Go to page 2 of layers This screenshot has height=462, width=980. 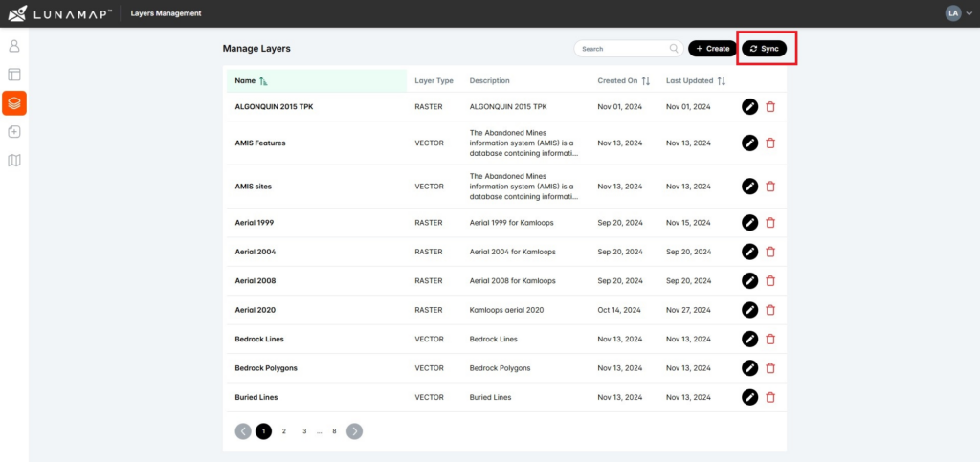[x=284, y=431]
